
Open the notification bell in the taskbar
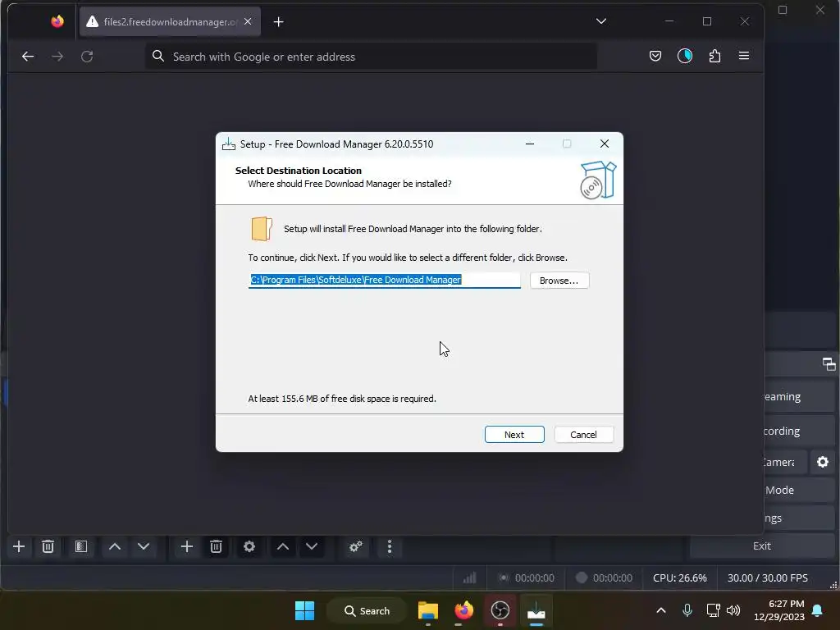pos(818,610)
